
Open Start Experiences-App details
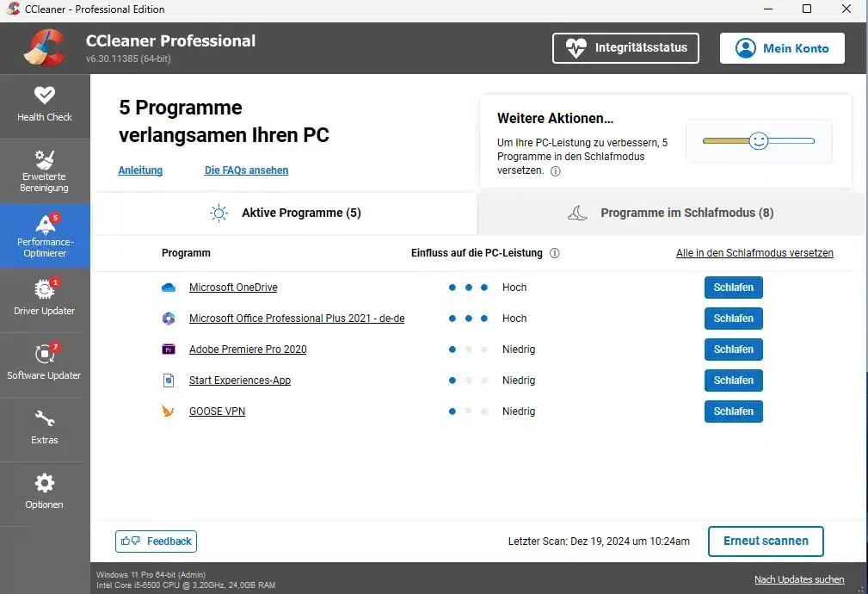click(240, 381)
